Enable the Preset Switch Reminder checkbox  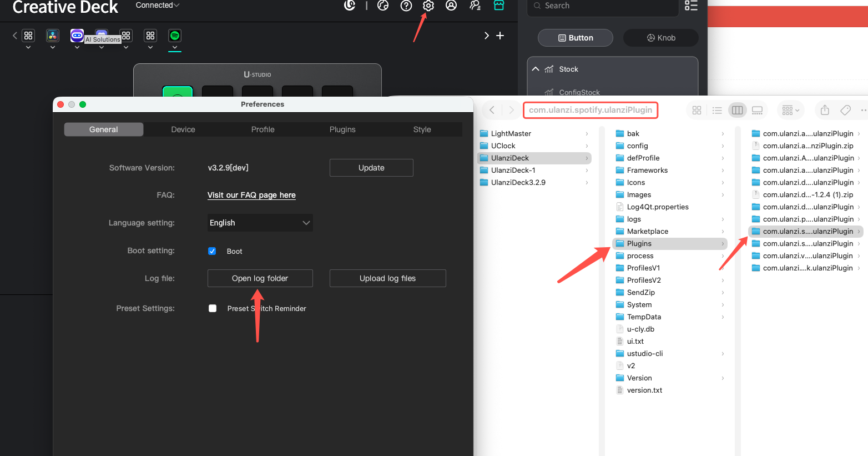[x=213, y=308]
